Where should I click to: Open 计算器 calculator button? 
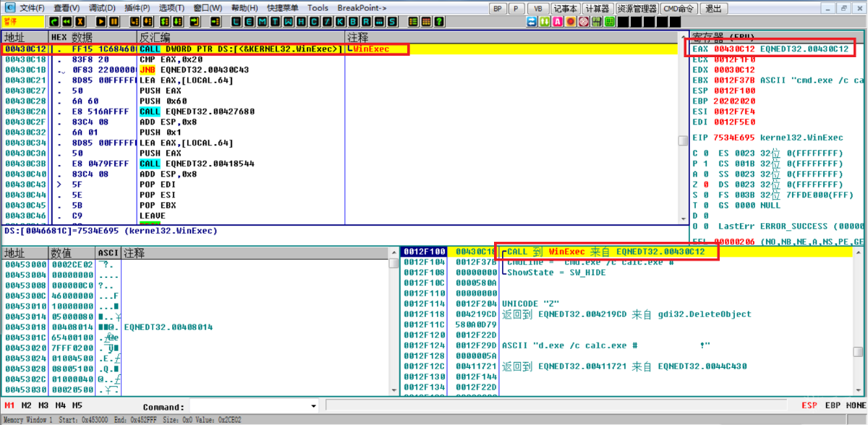coord(597,9)
